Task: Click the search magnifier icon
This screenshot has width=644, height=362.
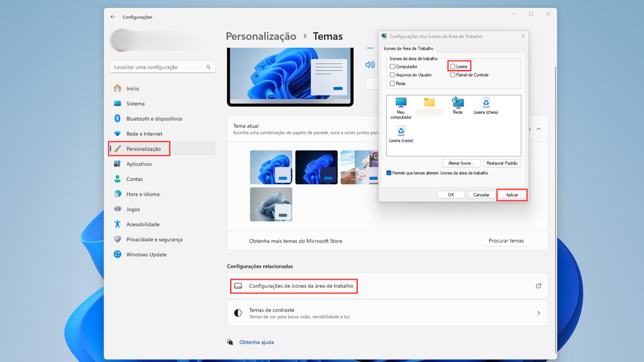Action: click(208, 67)
